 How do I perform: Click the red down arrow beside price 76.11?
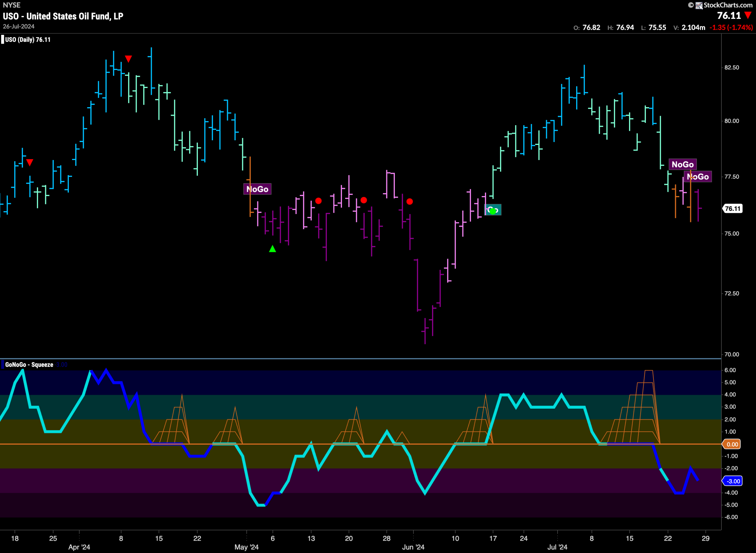[748, 15]
